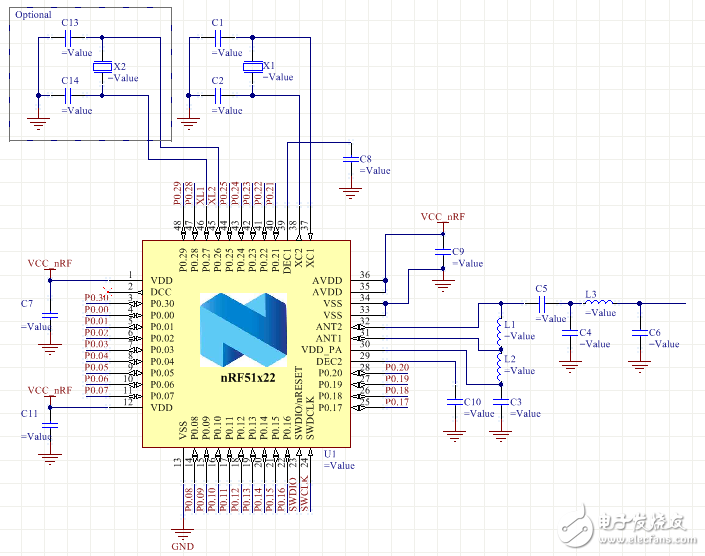Screen dimensions: 705x556
Task: Click the XC2 pin name
Action: coord(299,258)
